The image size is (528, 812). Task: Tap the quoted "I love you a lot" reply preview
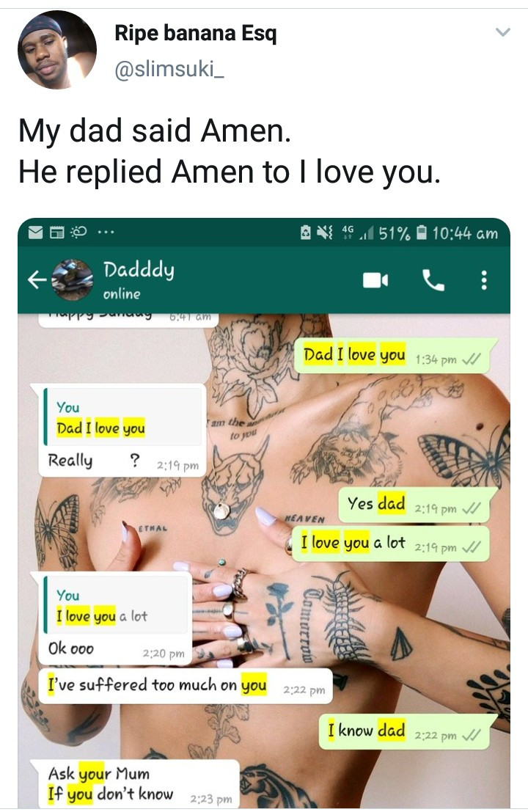click(x=115, y=604)
